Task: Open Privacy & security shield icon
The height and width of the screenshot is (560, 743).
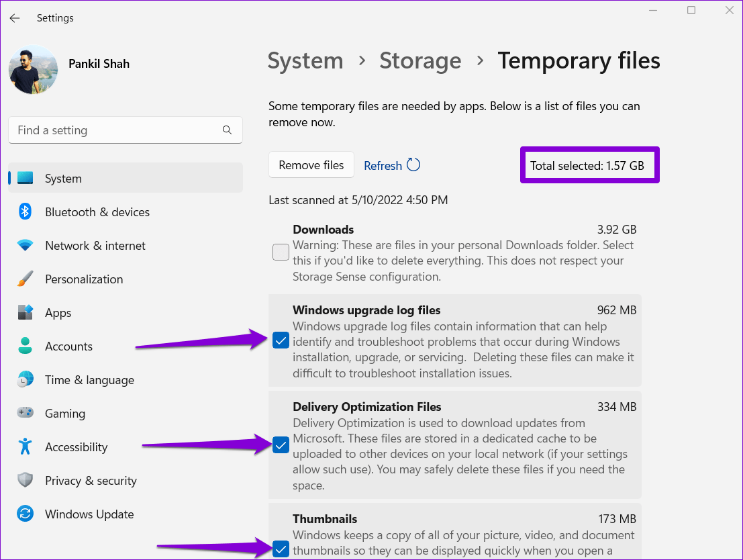Action: [25, 480]
